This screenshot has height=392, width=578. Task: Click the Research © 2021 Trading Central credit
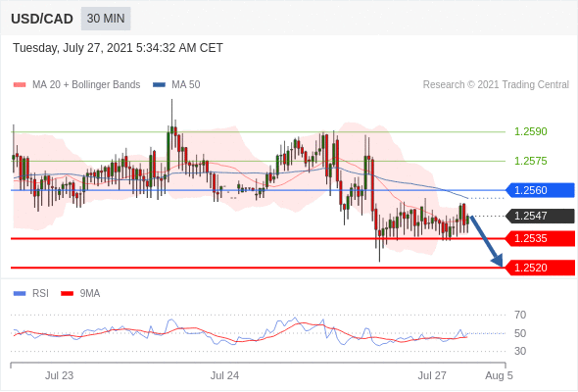pos(496,85)
